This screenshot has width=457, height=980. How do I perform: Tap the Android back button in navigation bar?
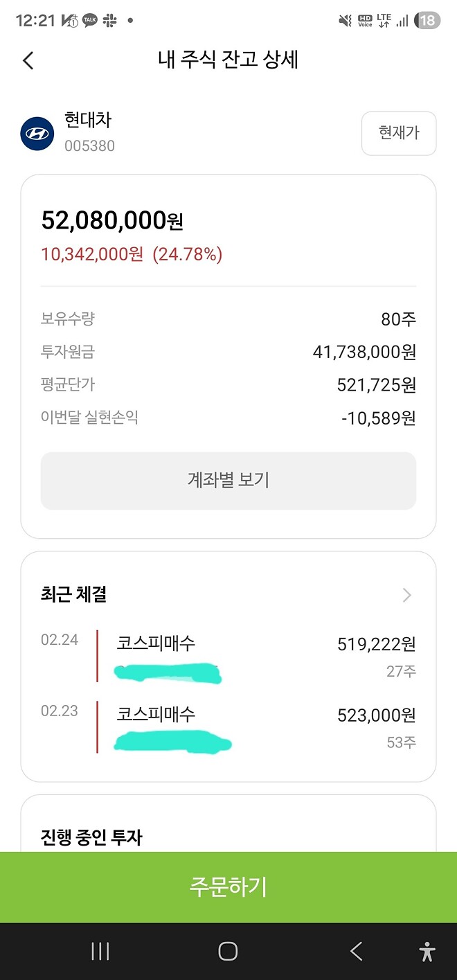point(355,951)
